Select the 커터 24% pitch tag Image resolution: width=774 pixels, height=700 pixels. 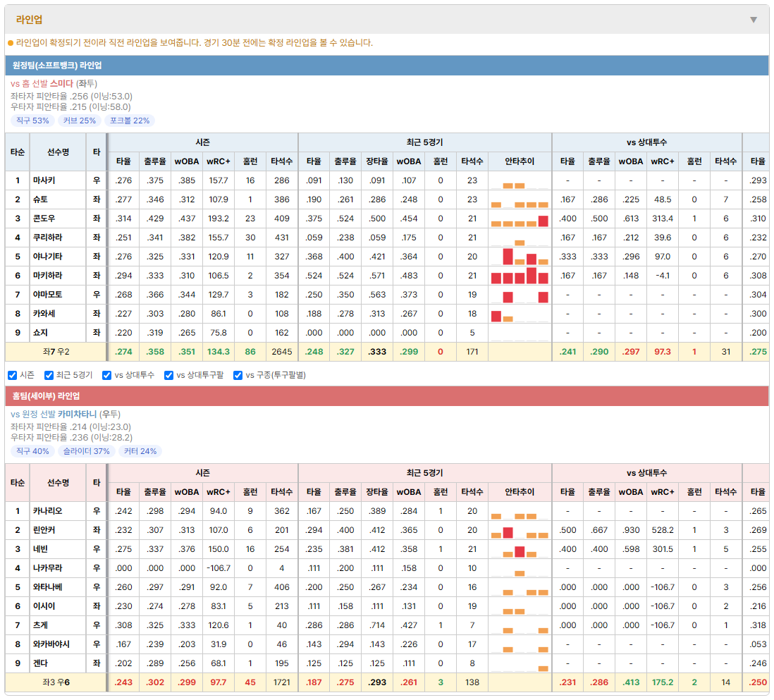140,451
